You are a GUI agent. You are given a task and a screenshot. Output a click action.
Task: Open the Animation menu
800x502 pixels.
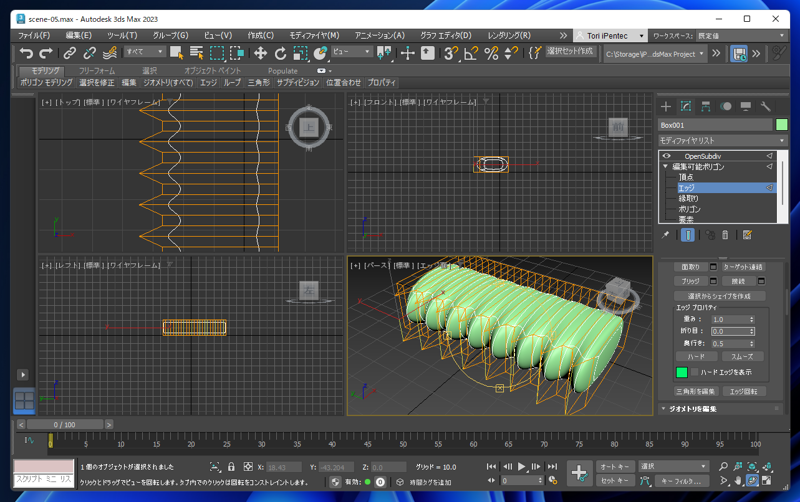(x=380, y=35)
